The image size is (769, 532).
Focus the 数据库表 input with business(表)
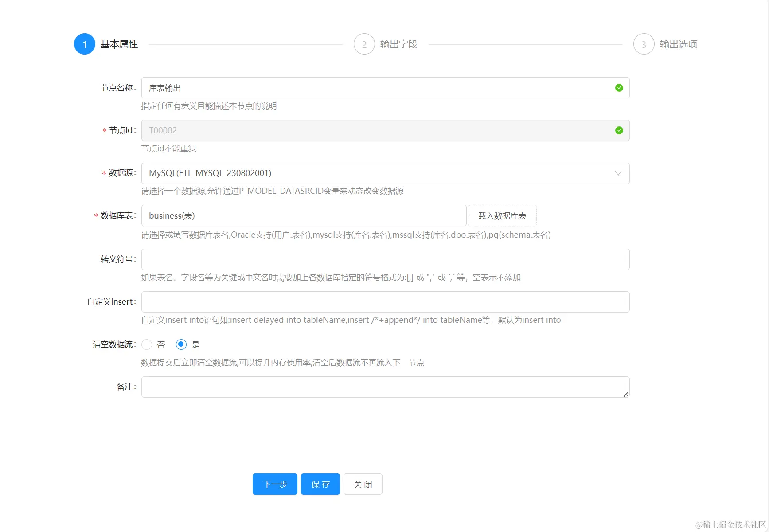304,215
